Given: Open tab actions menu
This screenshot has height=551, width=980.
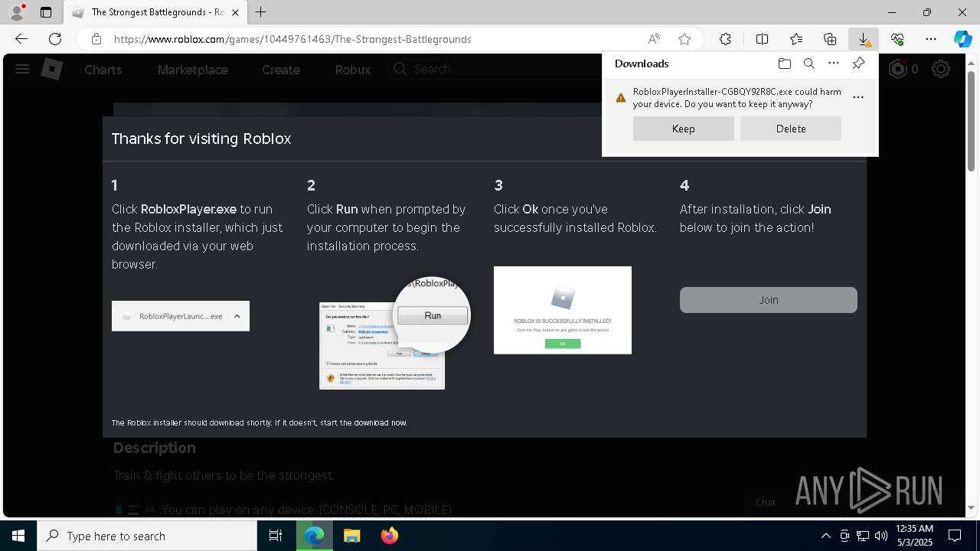Looking at the screenshot, I should 46,12.
